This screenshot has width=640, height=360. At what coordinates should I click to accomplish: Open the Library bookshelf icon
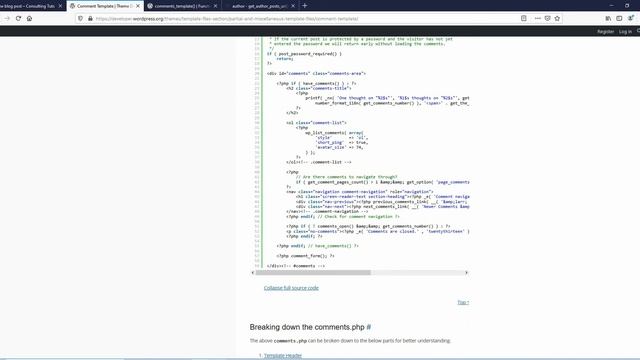tap(608, 18)
